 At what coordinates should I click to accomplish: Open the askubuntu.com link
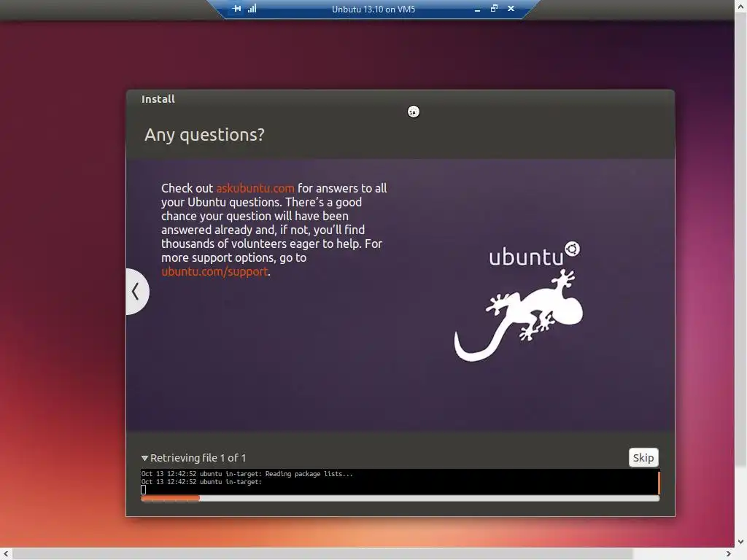(x=255, y=188)
